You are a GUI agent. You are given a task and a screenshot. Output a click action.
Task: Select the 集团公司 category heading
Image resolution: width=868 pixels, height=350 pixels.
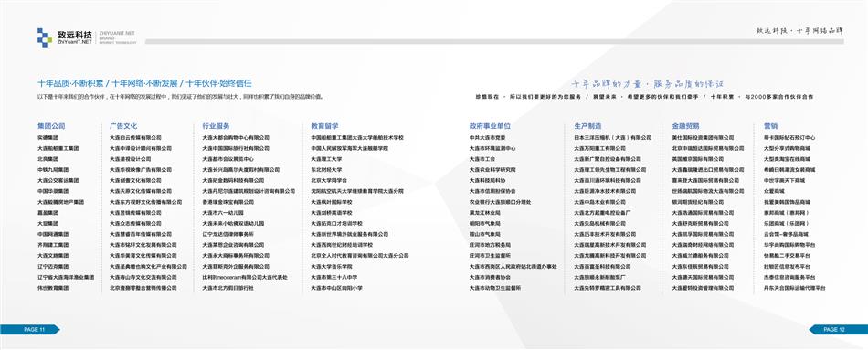(x=51, y=126)
